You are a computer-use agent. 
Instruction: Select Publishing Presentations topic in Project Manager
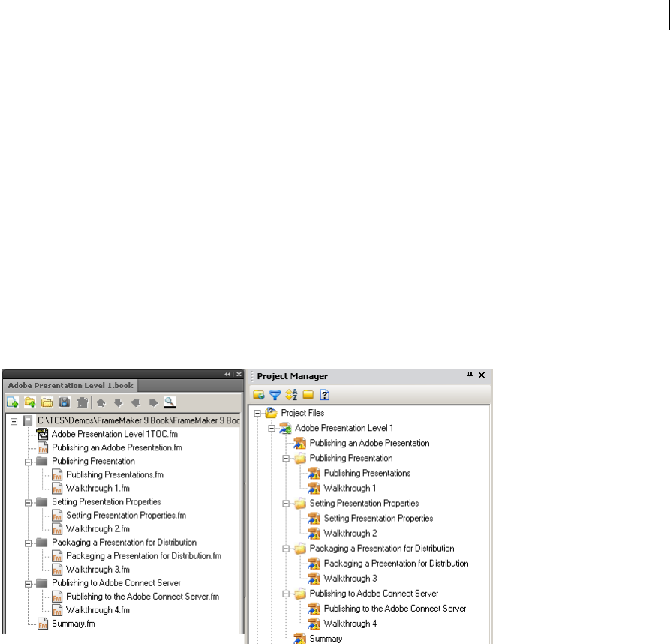(367, 473)
